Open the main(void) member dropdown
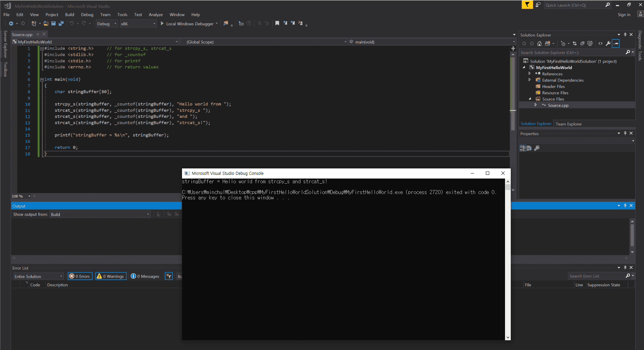644x350 pixels. tap(432, 42)
